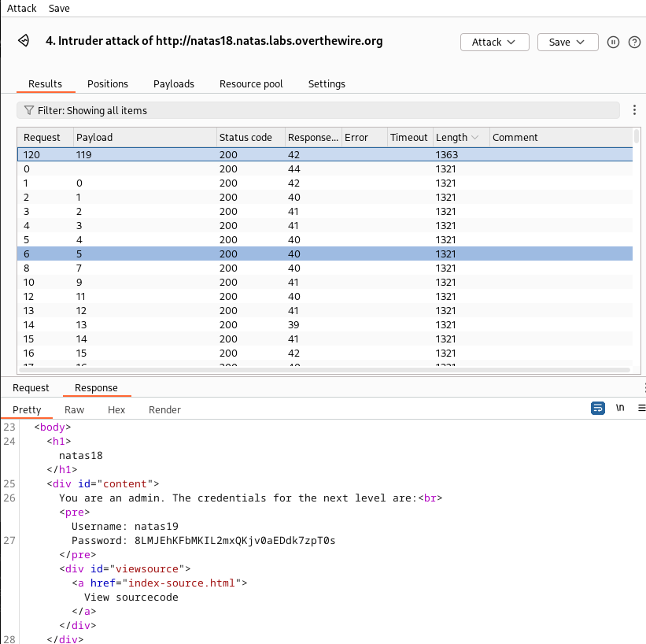Select the row for request 6 payload 5
The height and width of the screenshot is (644, 646).
325,254
